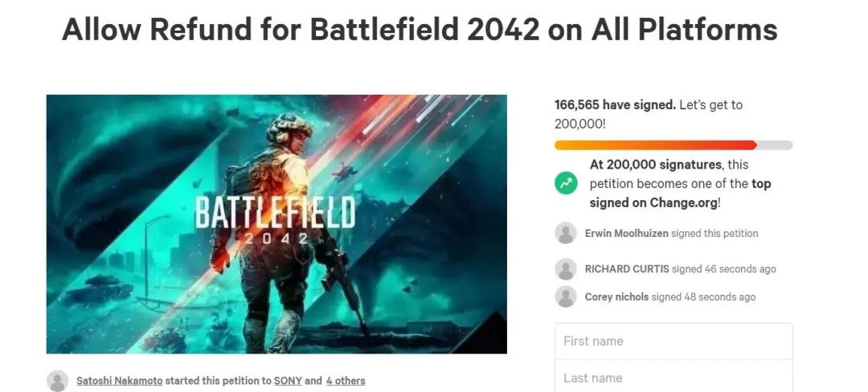The width and height of the screenshot is (868, 392).
Task: Click RICHARD CURTIS's avatar icon
Action: (x=566, y=269)
